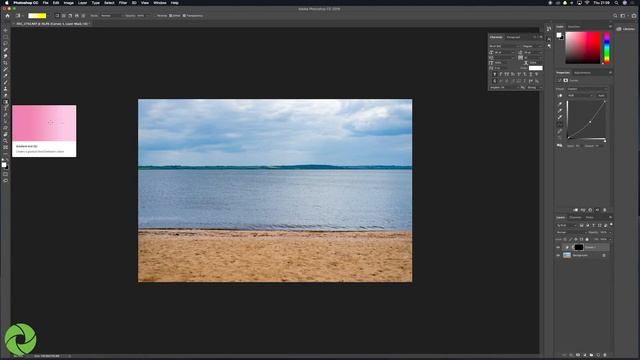640x360 pixels.
Task: Open the Curves Preset dropdown
Action: [x=587, y=89]
